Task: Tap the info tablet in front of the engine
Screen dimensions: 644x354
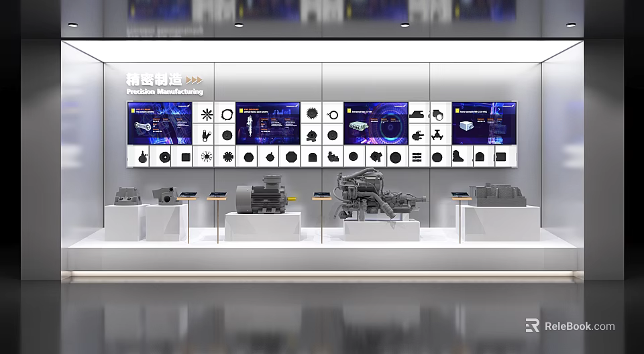Action: (x=322, y=195)
